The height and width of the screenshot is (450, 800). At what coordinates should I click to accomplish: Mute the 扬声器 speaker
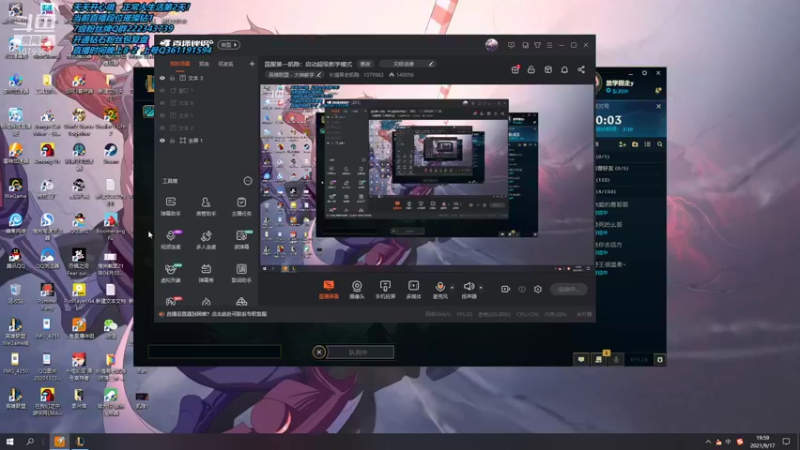coord(469,289)
